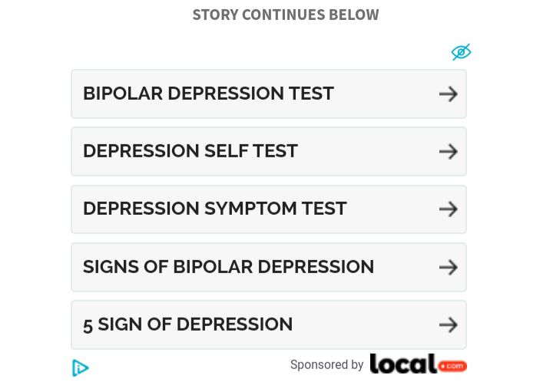The image size is (553, 392).
Task: Click empty area of Depression Symptom Test button
Action: pos(393,209)
